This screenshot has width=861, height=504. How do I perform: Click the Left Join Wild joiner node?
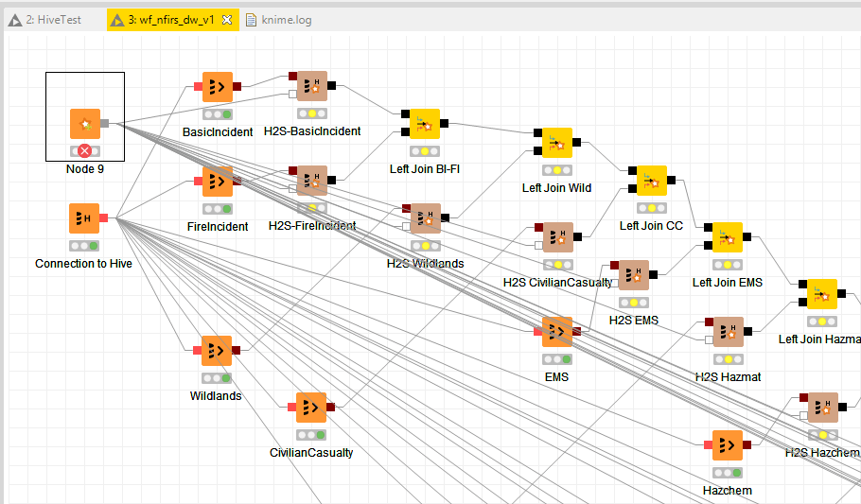[556, 143]
